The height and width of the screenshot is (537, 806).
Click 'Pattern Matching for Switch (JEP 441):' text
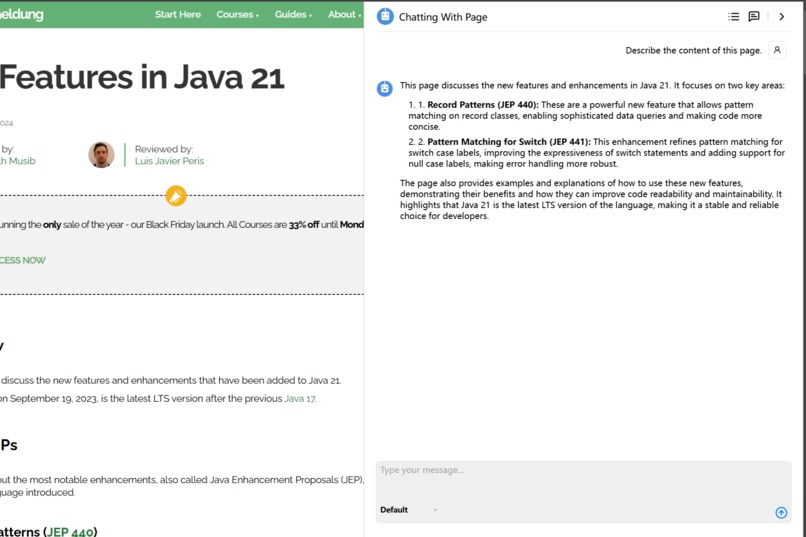(509, 142)
